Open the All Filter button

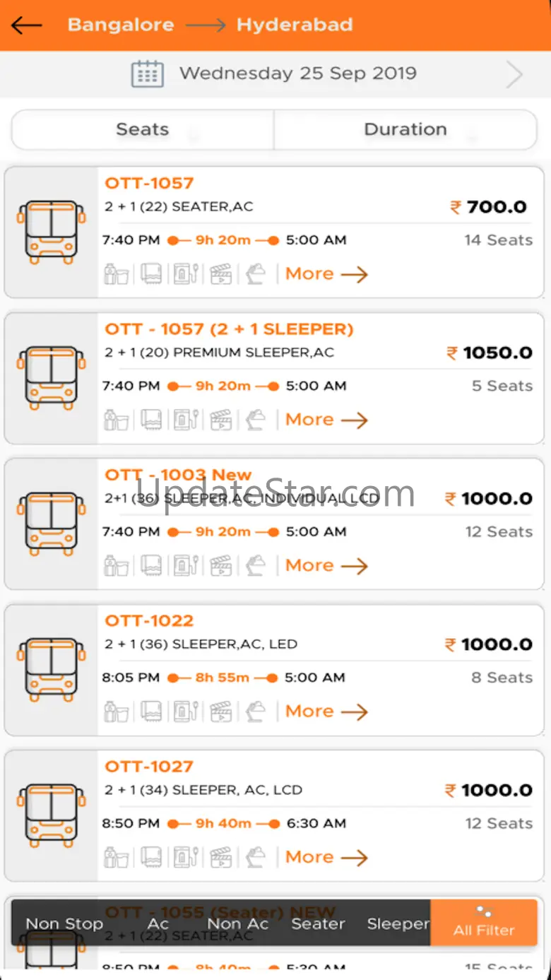[484, 923]
